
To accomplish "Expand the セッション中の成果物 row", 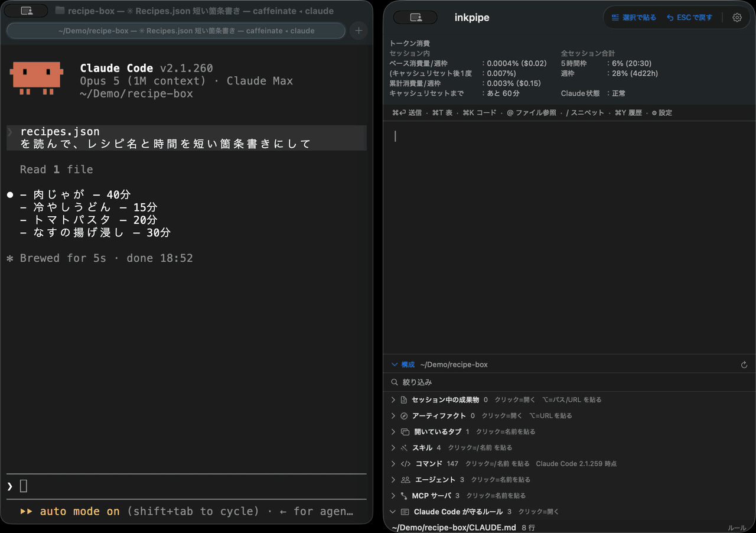I will click(x=393, y=400).
